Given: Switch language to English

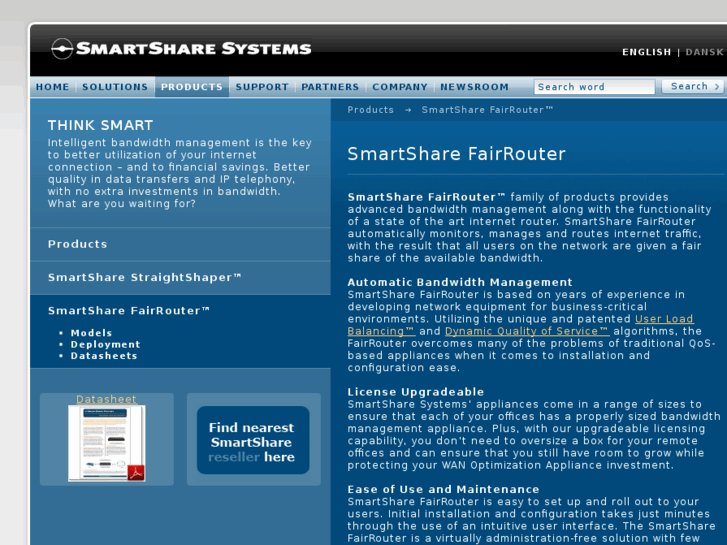Looking at the screenshot, I should [646, 52].
